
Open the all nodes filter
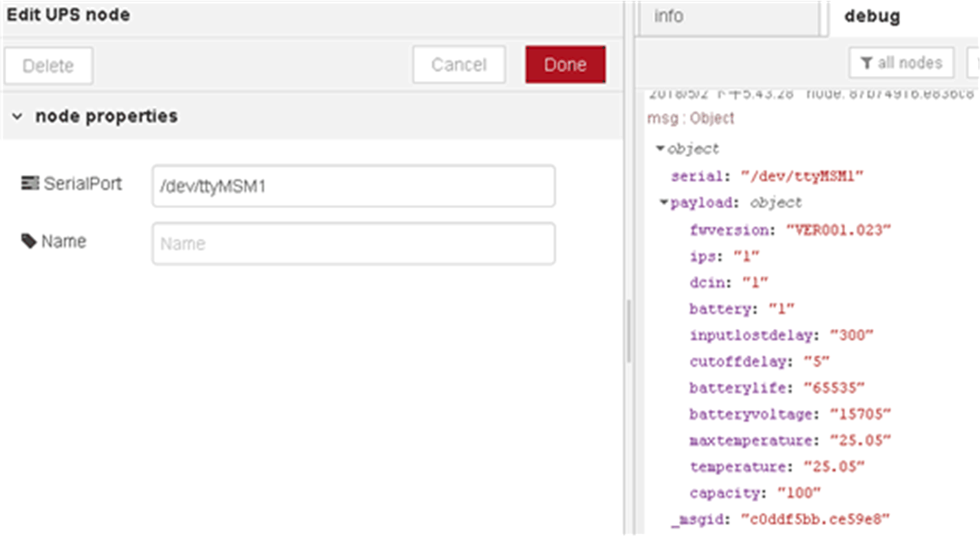901,63
